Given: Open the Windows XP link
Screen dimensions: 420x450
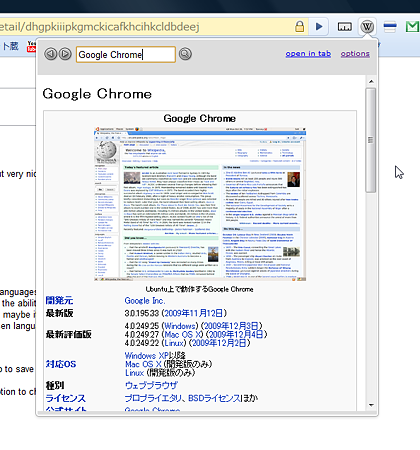Looking at the screenshot, I should pos(147,356).
